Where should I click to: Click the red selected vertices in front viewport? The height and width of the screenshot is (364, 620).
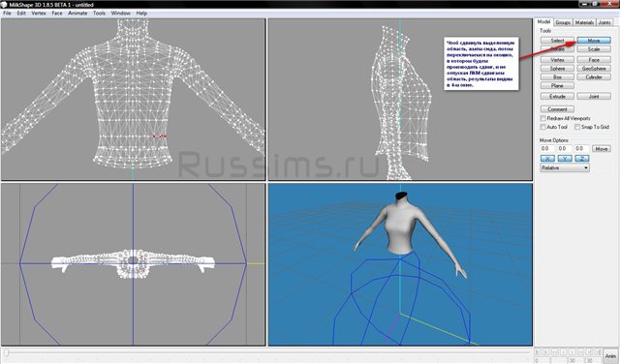tap(159, 136)
